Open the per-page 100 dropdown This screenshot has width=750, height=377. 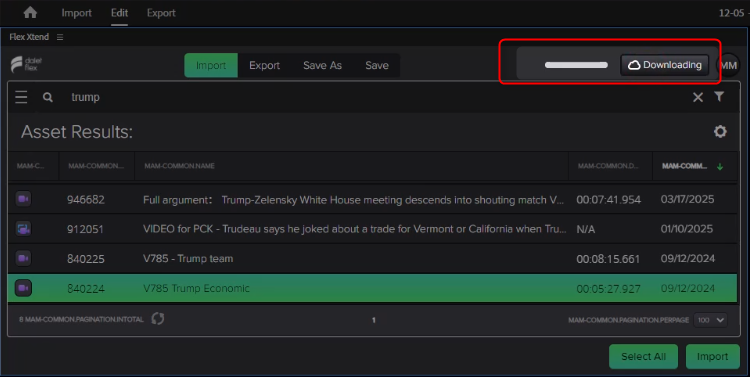[711, 320]
